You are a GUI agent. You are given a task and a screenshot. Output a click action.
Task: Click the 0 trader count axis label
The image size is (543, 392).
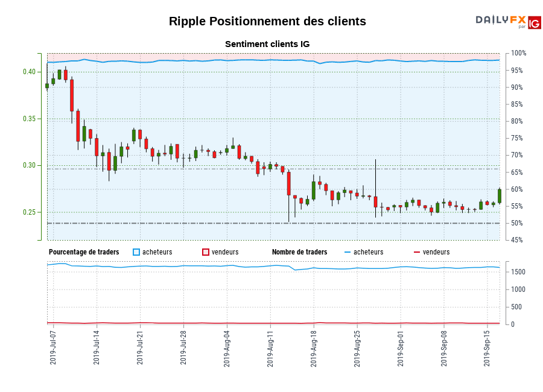(513, 324)
